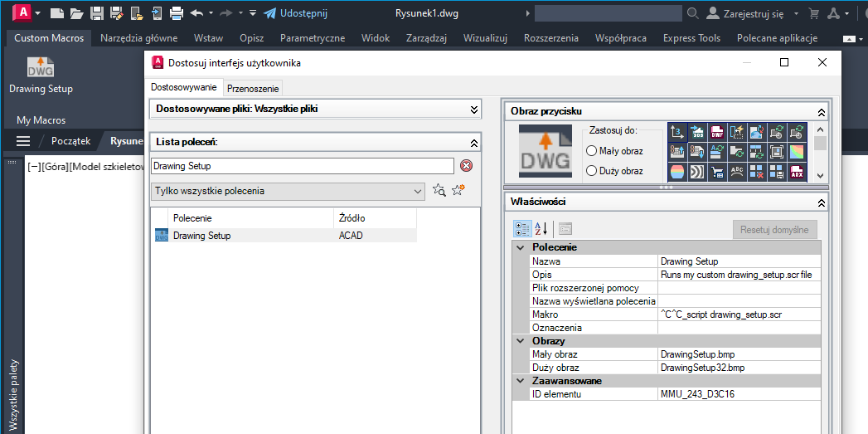
Task: Pick the DWF file icon in image gallery
Action: (x=718, y=131)
